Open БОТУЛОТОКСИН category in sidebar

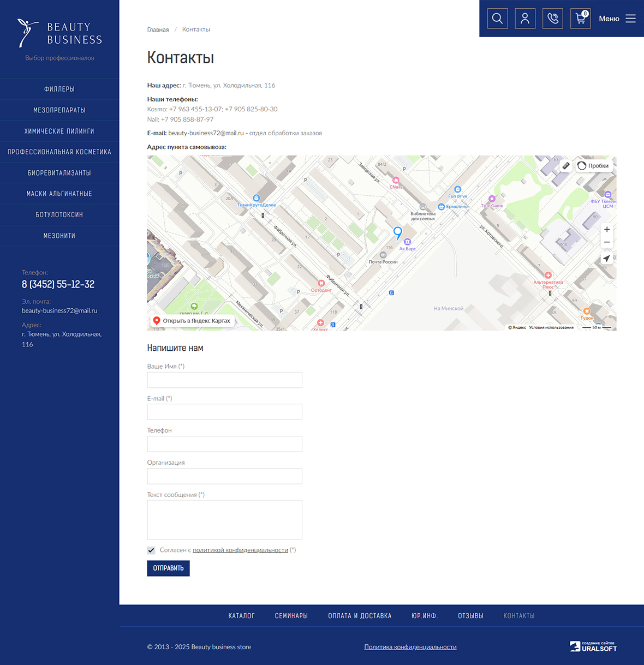(59, 215)
